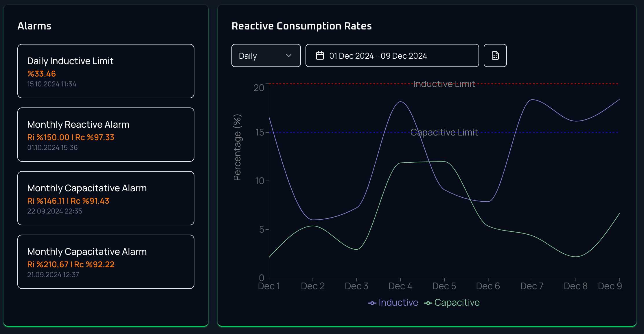This screenshot has width=644, height=334.
Task: Click the Reactive Consumption Rates heading
Action: [x=301, y=26]
